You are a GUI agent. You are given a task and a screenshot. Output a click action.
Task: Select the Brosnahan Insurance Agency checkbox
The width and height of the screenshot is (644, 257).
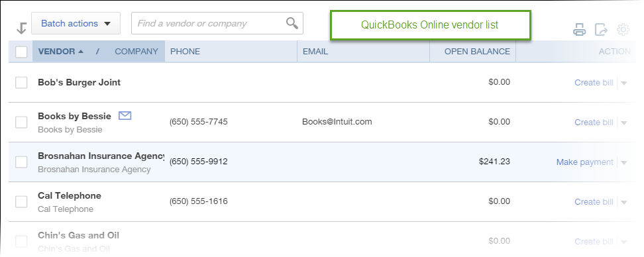tap(21, 162)
